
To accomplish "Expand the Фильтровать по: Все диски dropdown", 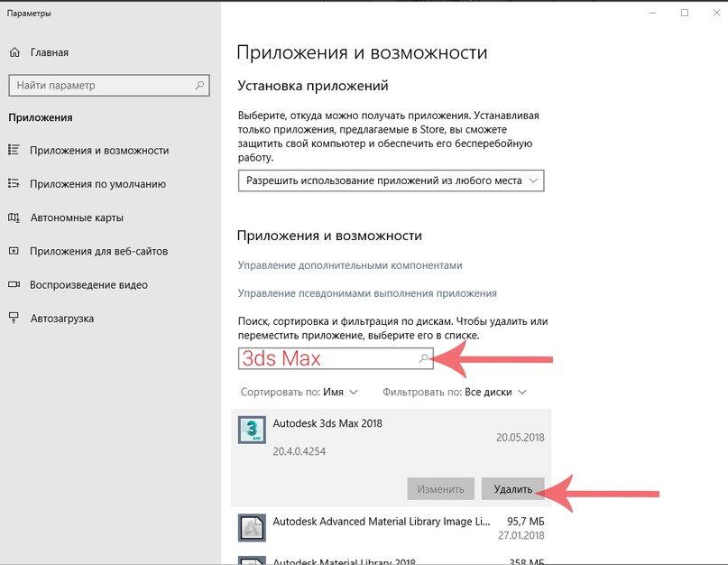I will [x=455, y=392].
